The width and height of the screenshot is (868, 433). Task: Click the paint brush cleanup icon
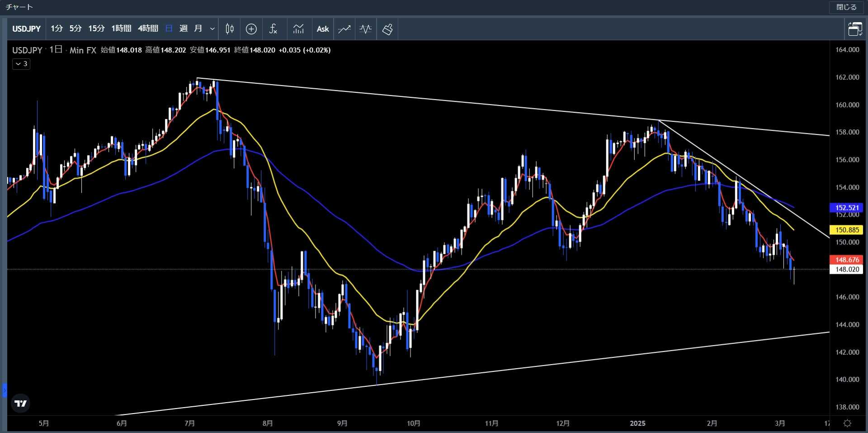point(387,29)
